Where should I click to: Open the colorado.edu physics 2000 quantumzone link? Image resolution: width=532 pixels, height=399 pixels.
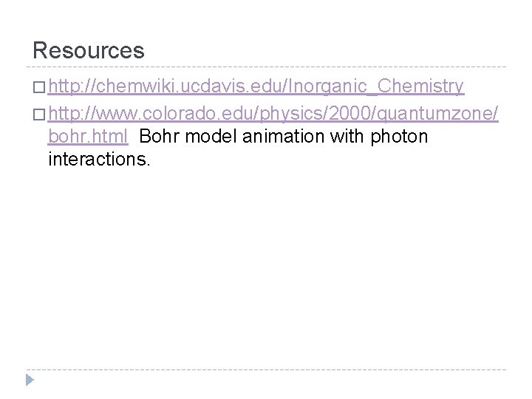273,113
